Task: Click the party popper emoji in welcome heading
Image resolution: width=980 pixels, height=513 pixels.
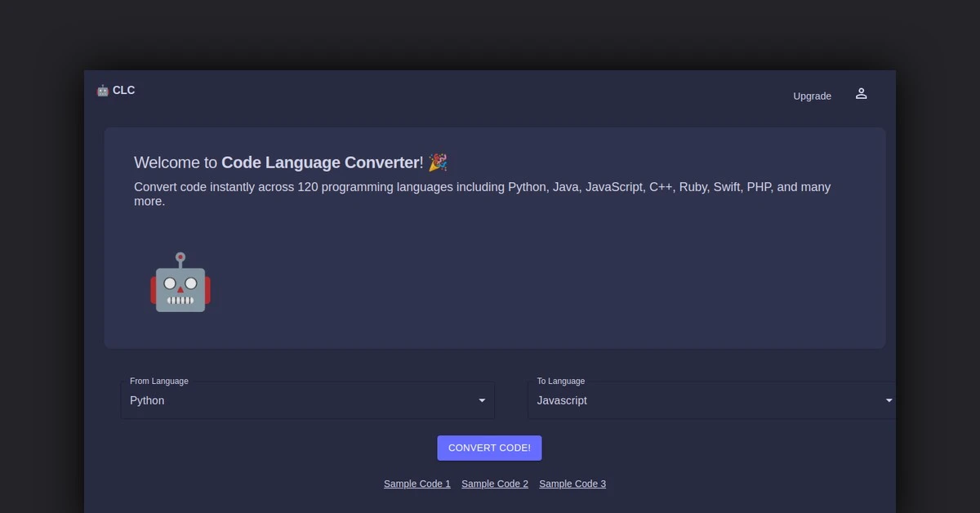Action: [437, 162]
